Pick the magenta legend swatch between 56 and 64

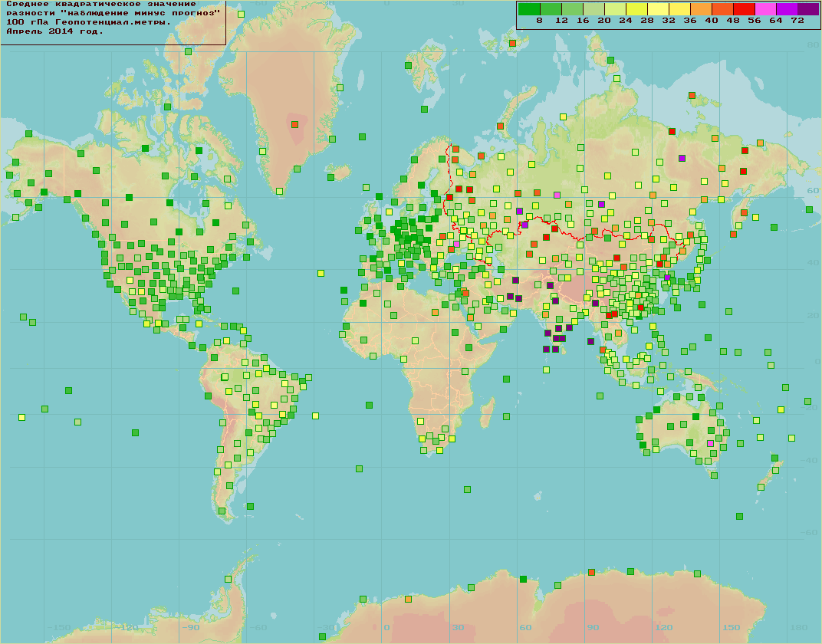pos(765,9)
